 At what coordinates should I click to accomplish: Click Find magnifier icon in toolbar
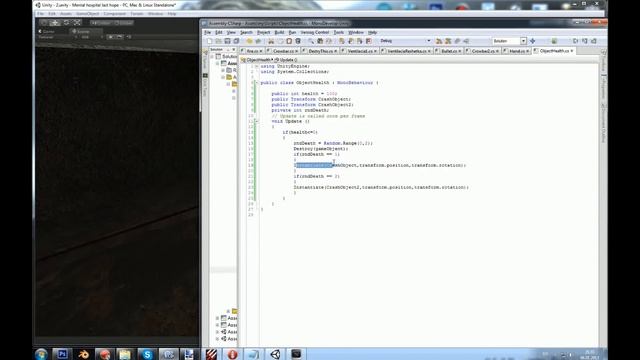pyautogui.click(x=311, y=41)
